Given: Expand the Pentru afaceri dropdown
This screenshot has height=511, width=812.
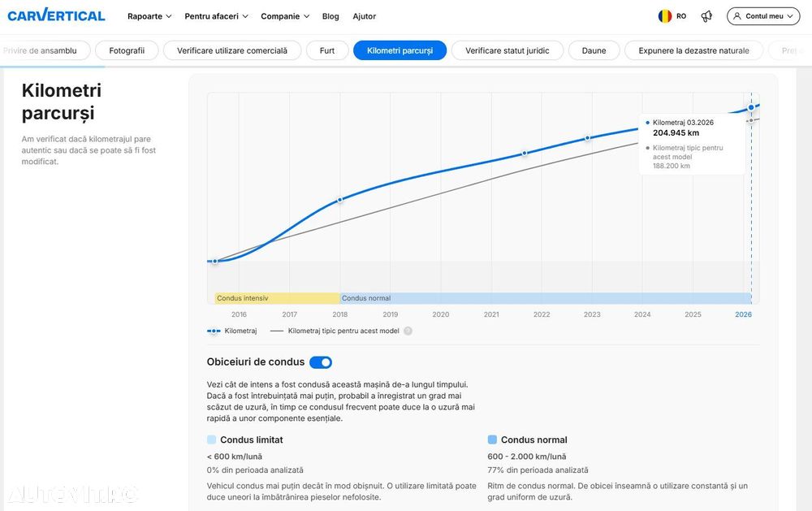Looking at the screenshot, I should [217, 16].
